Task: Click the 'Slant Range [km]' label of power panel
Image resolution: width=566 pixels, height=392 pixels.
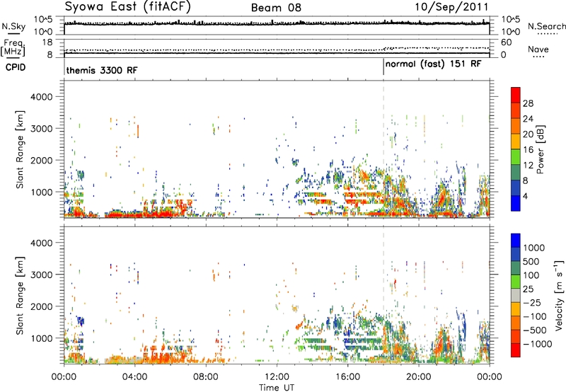Action: click(20, 149)
